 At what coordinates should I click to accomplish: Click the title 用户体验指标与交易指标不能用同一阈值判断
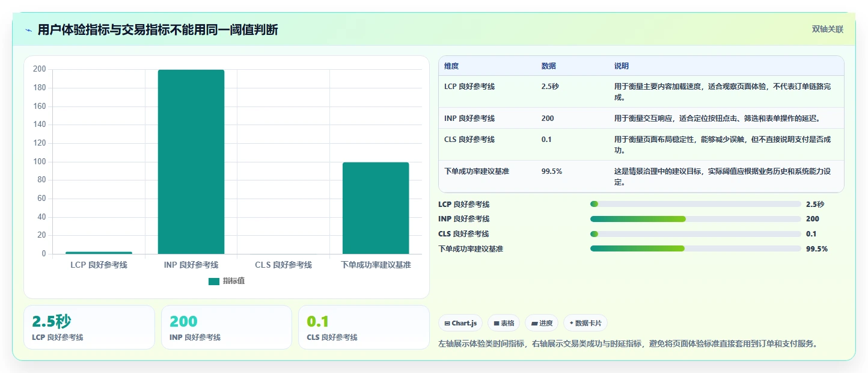pyautogui.click(x=157, y=30)
